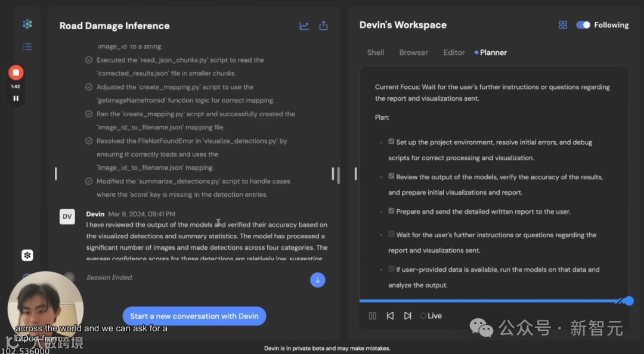The image size is (644, 354).
Task: Check the 'If user-provided data is available' box
Action: (391, 269)
